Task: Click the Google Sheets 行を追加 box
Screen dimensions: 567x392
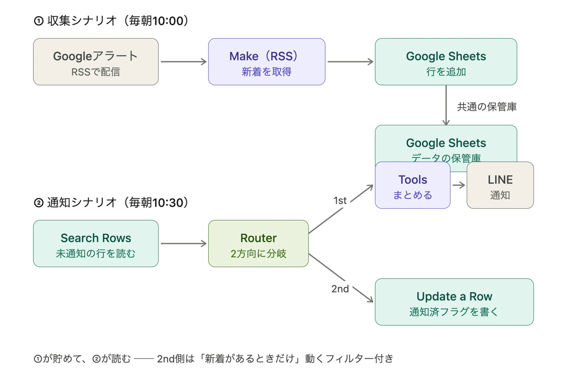Action: (446, 62)
